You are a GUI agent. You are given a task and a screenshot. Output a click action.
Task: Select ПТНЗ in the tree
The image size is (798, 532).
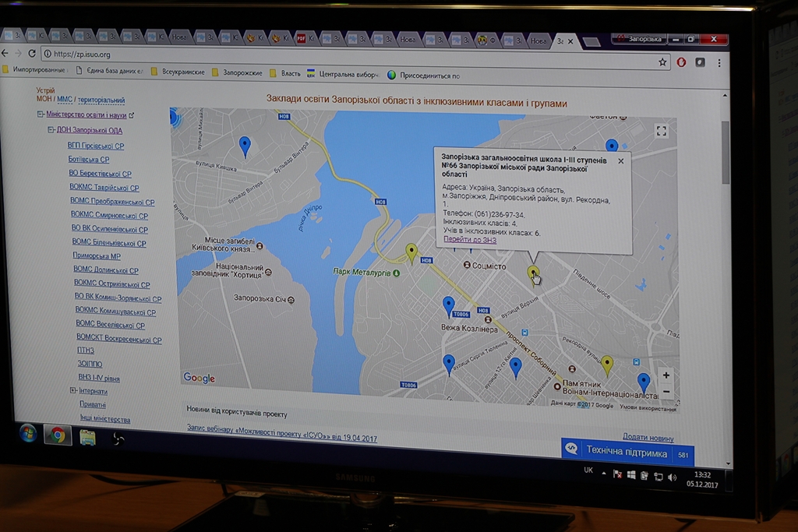[86, 351]
